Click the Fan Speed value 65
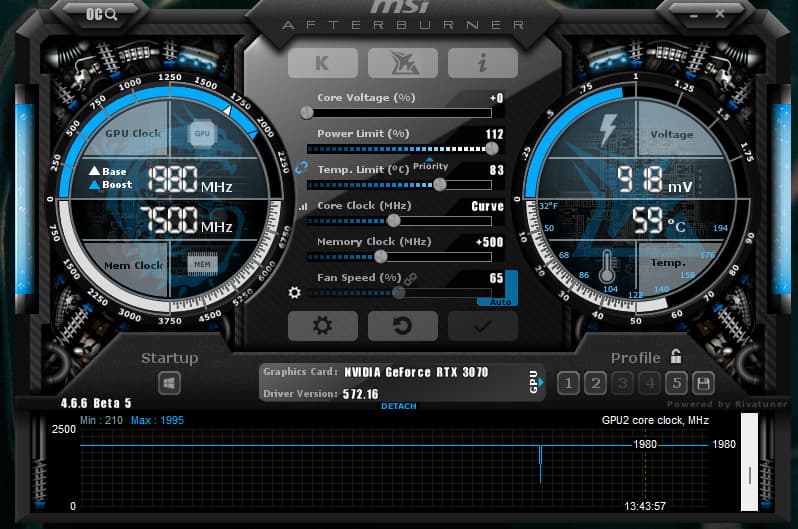The image size is (798, 529). click(496, 278)
